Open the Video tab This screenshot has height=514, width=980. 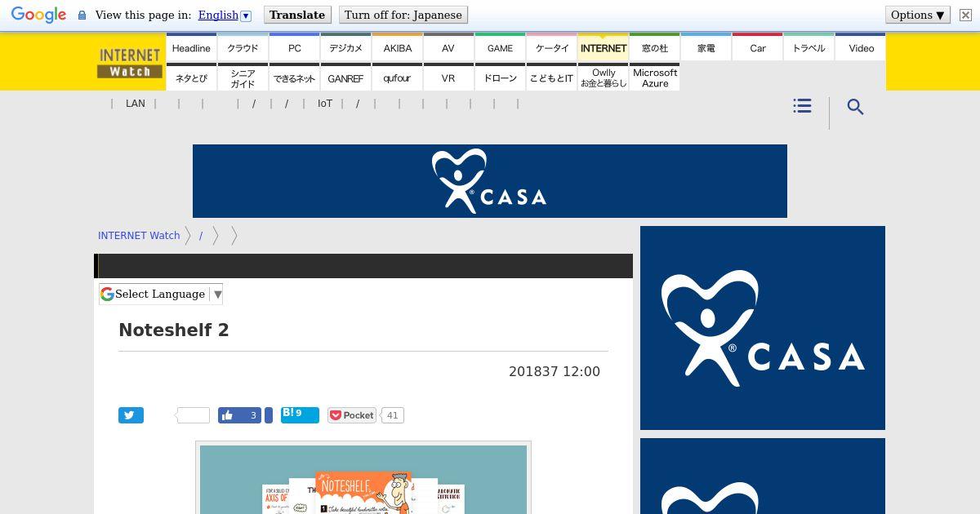[x=861, y=48]
